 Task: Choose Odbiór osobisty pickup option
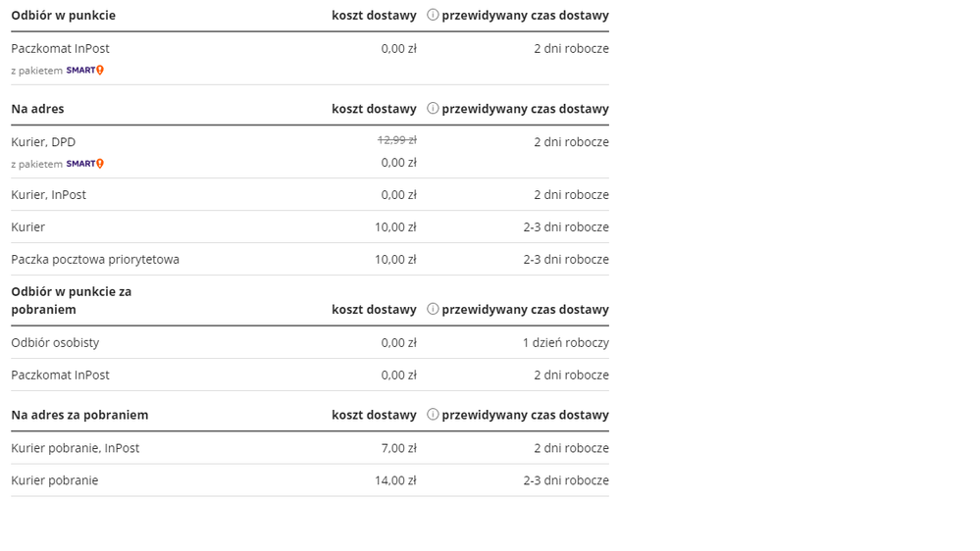[x=55, y=343]
